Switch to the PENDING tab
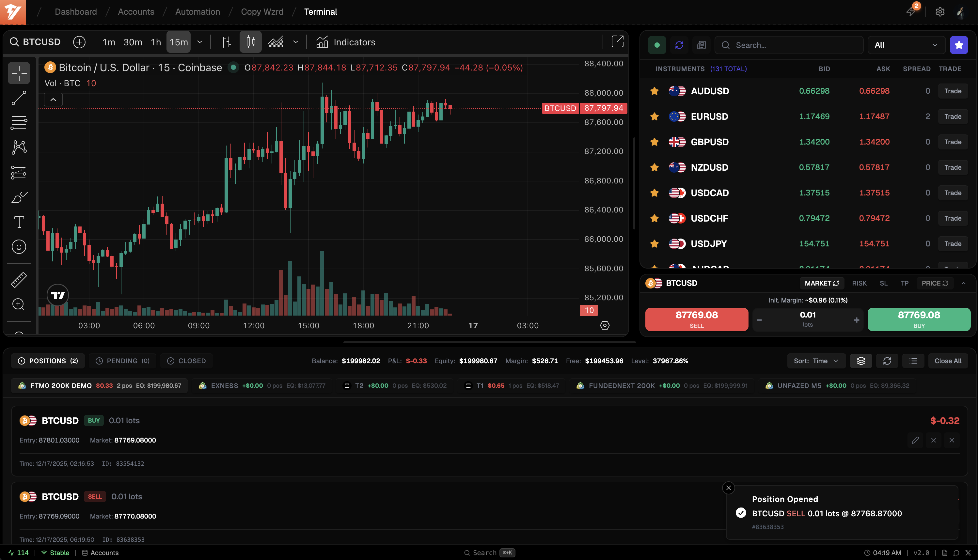This screenshot has height=560, width=978. pos(122,361)
